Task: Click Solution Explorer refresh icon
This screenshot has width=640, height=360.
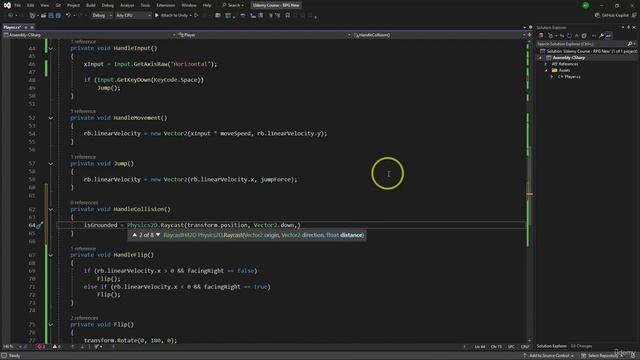Action: (569, 36)
